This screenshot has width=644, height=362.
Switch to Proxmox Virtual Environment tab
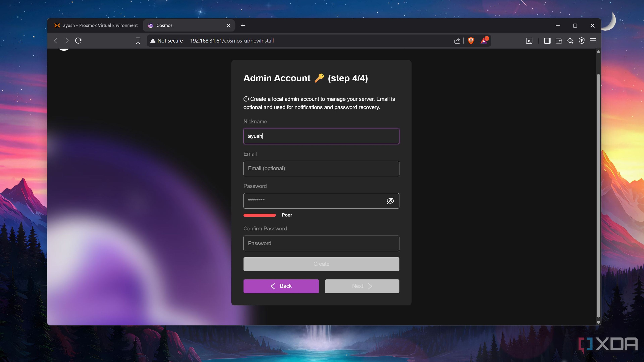96,25
